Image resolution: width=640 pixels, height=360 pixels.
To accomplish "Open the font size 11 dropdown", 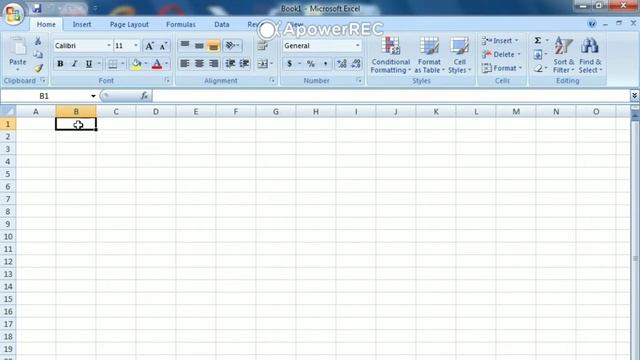I will pyautogui.click(x=136, y=46).
